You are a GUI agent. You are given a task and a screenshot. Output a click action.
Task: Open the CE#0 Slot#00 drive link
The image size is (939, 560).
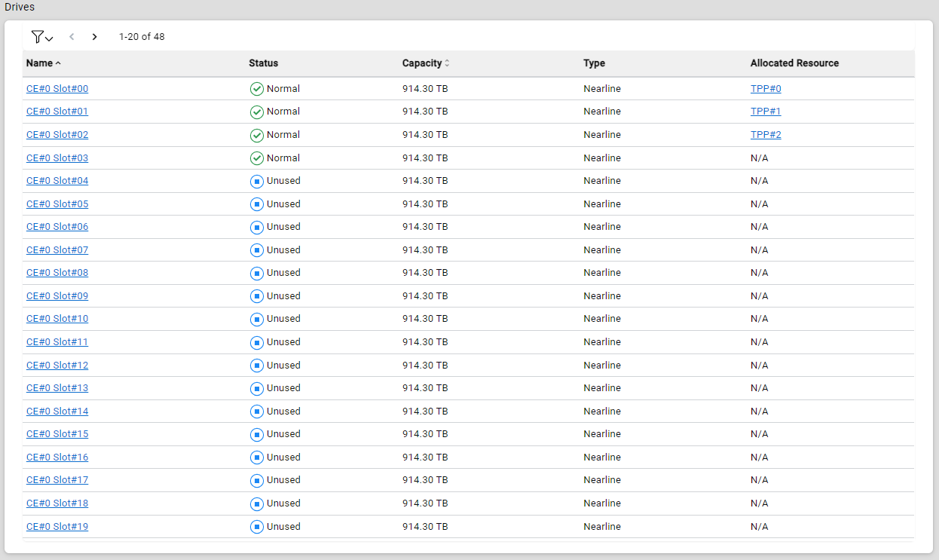57,89
